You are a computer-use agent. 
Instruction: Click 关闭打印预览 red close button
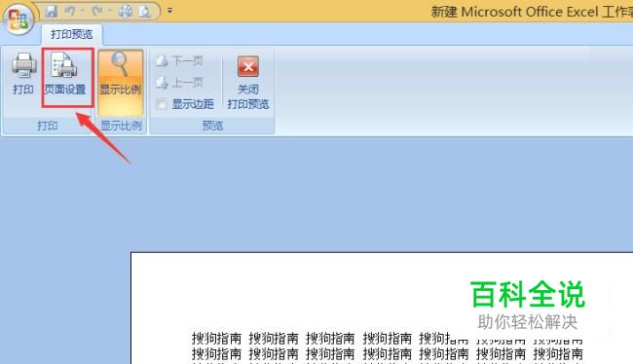point(248,83)
